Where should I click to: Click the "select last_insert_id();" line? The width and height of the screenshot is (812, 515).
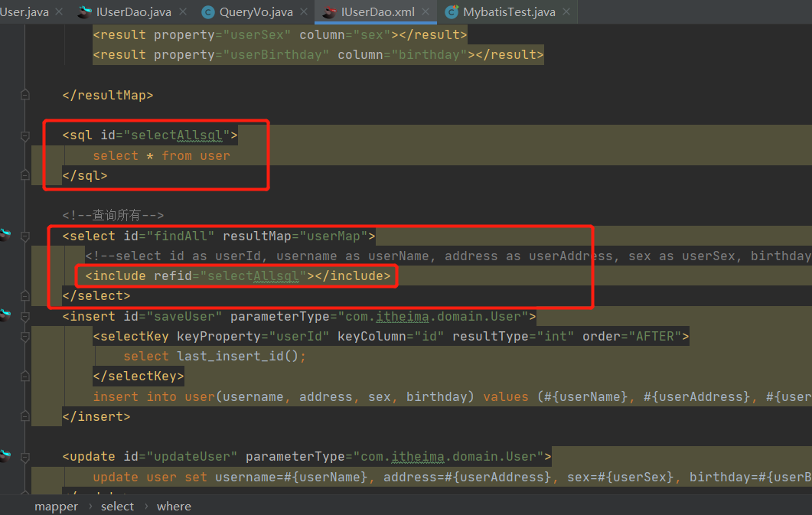click(214, 356)
